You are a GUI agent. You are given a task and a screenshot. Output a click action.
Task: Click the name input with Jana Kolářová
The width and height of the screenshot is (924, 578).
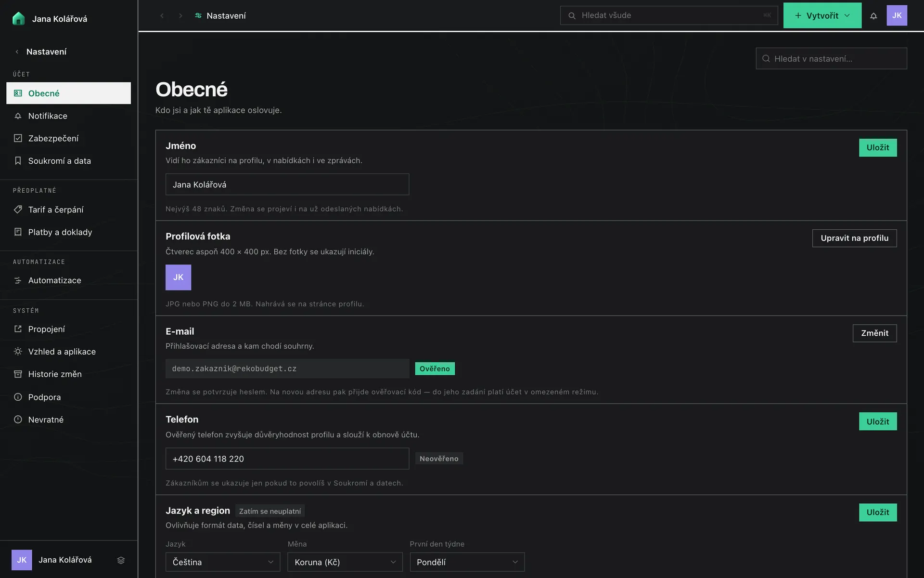tap(287, 184)
